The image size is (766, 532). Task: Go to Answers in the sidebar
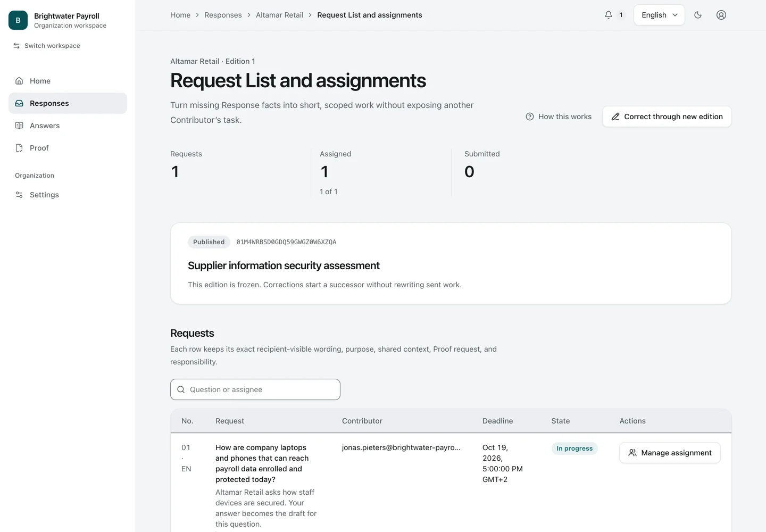point(68,126)
